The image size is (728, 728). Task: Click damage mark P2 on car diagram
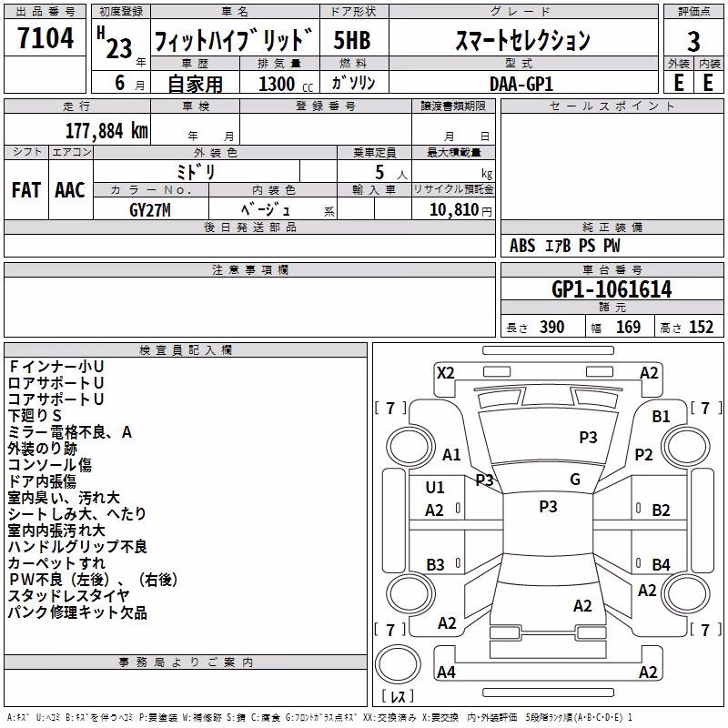click(644, 454)
